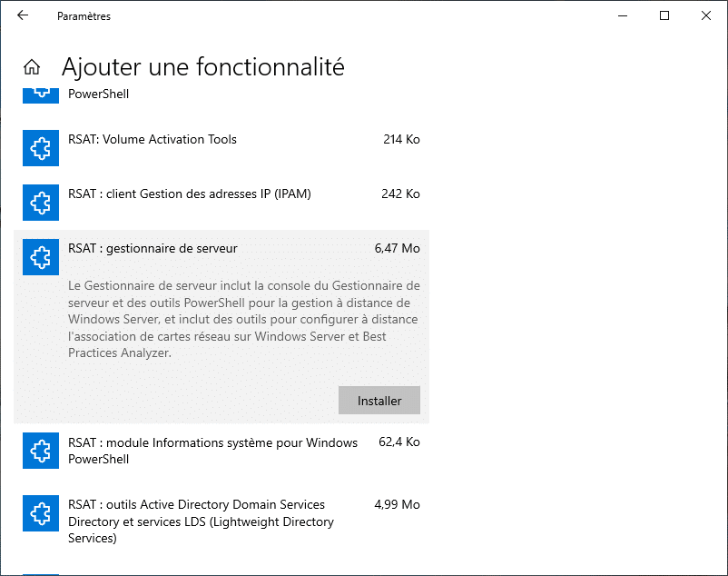Collapse the RSAT : gestionnaire de serveur title
Image resolution: width=728 pixels, height=576 pixels.
click(152, 249)
